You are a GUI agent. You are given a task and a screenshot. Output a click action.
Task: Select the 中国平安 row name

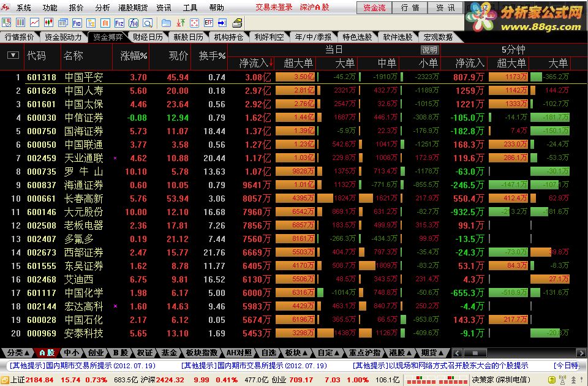coord(84,77)
